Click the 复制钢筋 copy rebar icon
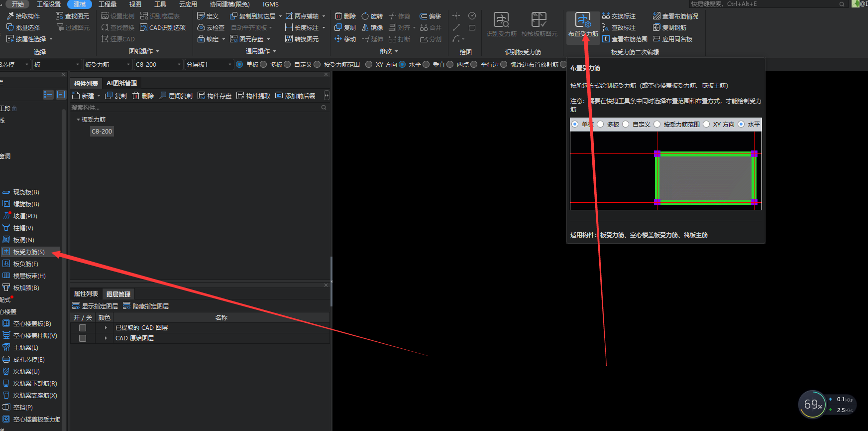Image resolution: width=868 pixels, height=431 pixels. 656,27
